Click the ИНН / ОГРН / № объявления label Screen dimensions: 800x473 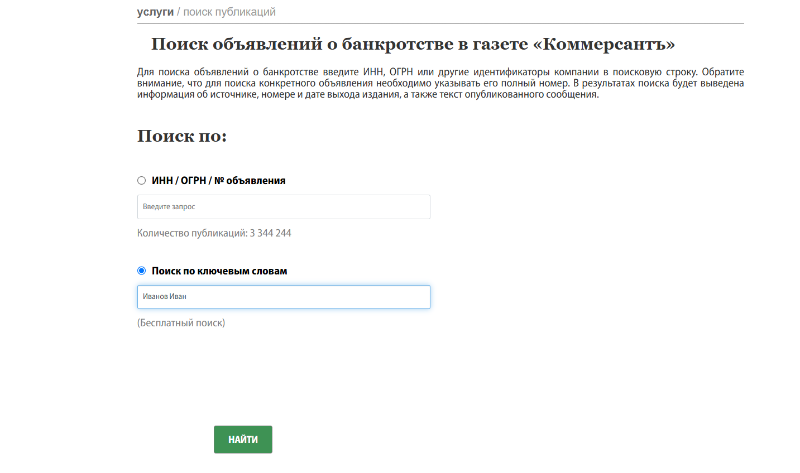[218, 181]
